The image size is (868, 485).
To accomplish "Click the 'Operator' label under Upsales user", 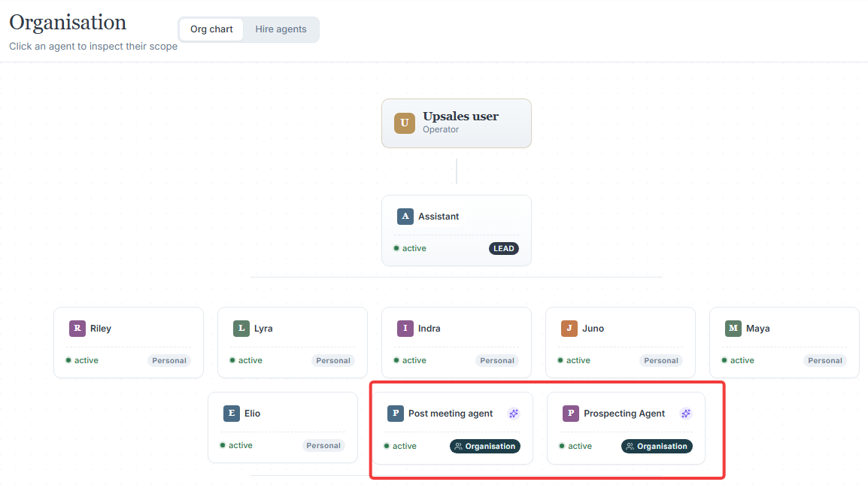I will pos(441,129).
